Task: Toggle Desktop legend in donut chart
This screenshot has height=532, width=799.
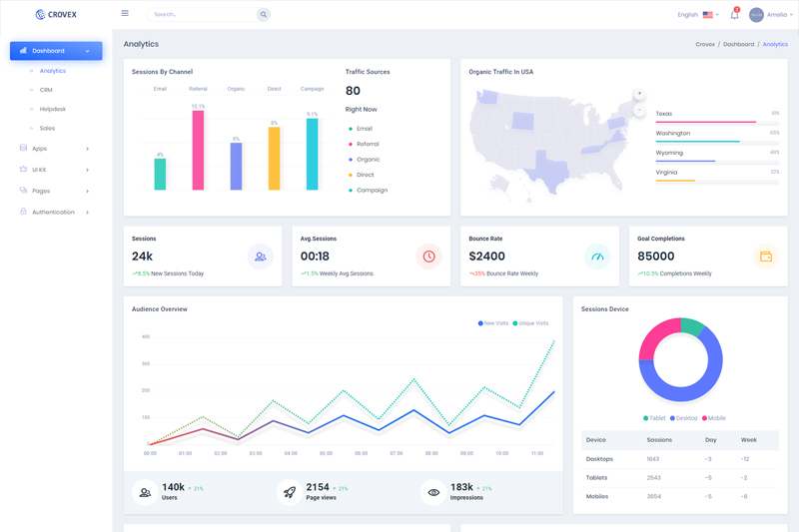Action: [x=685, y=418]
